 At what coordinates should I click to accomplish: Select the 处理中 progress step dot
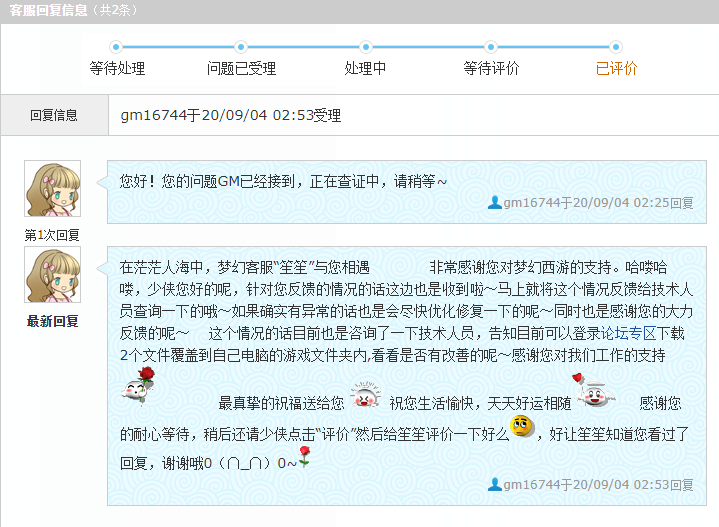[x=365, y=47]
